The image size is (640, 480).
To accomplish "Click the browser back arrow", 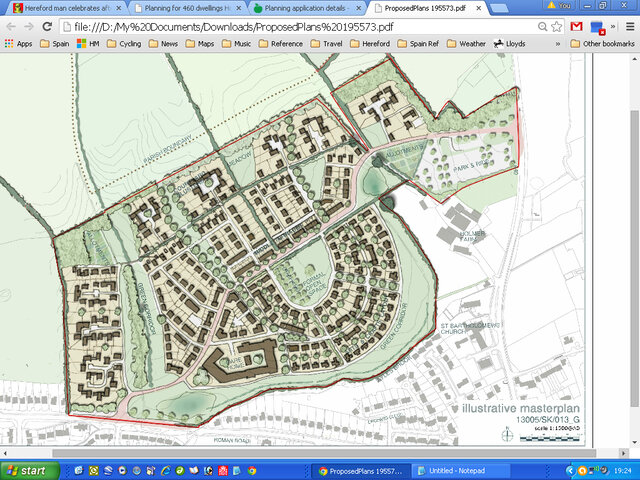I will pos(11,26).
